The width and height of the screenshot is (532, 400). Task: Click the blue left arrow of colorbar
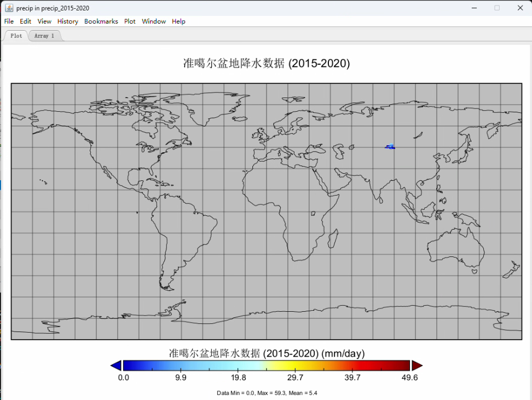pyautogui.click(x=116, y=365)
